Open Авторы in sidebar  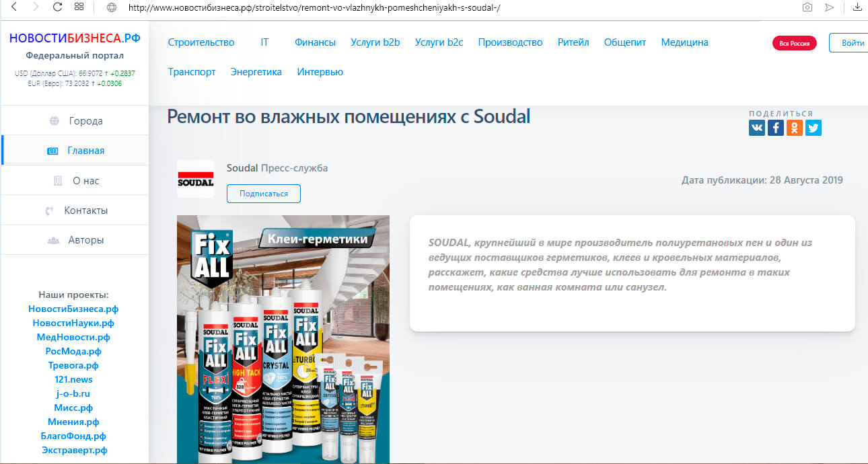75,239
